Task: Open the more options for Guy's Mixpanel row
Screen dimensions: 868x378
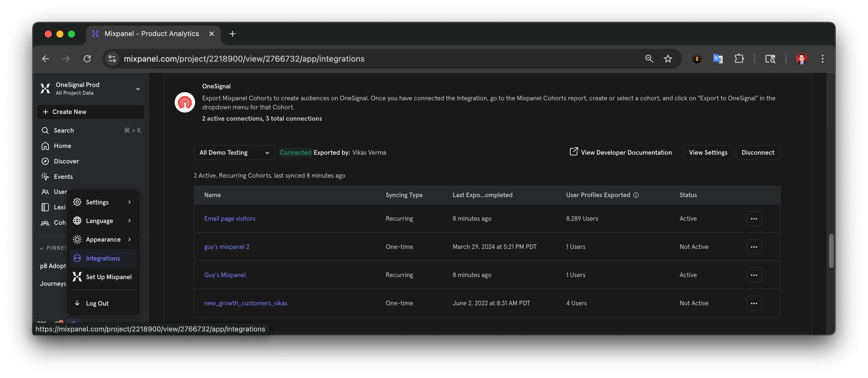Action: [x=754, y=275]
